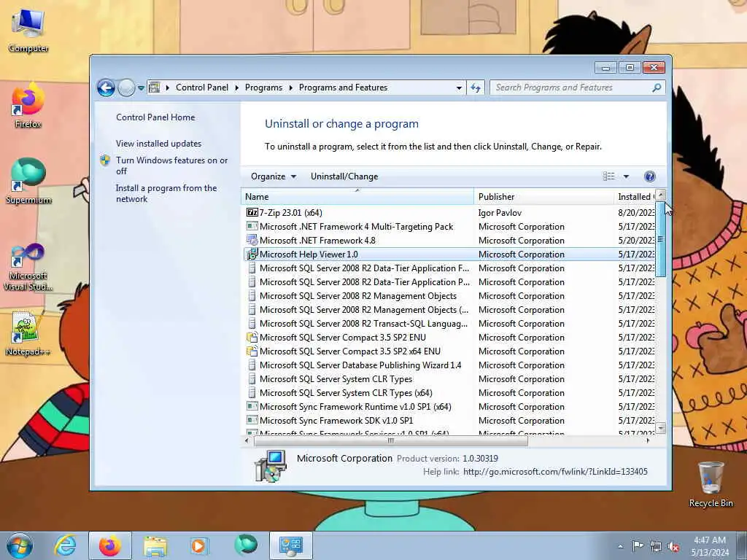The height and width of the screenshot is (560, 747).
Task: Click the Programs and Features breadcrumb
Action: click(x=343, y=87)
